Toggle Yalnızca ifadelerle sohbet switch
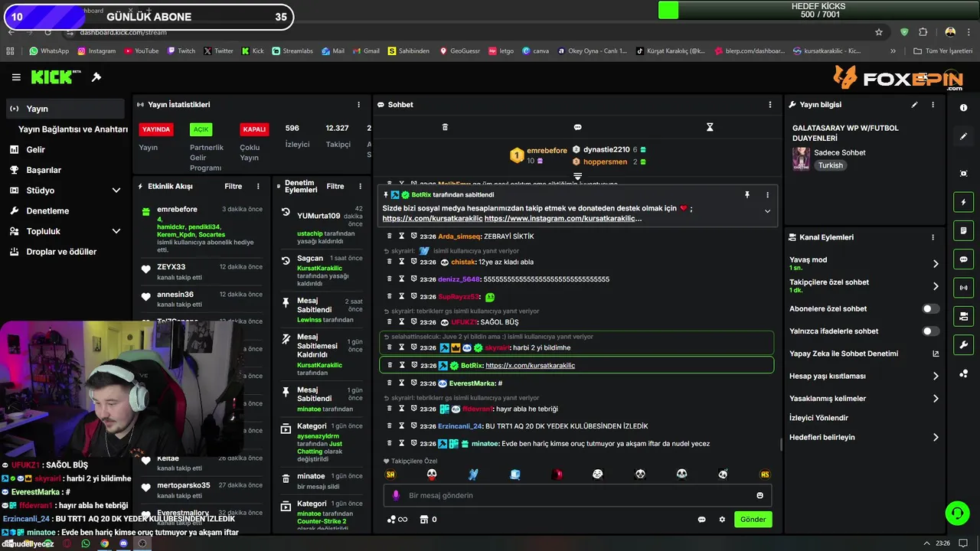This screenshot has height=551, width=980. coord(930,331)
